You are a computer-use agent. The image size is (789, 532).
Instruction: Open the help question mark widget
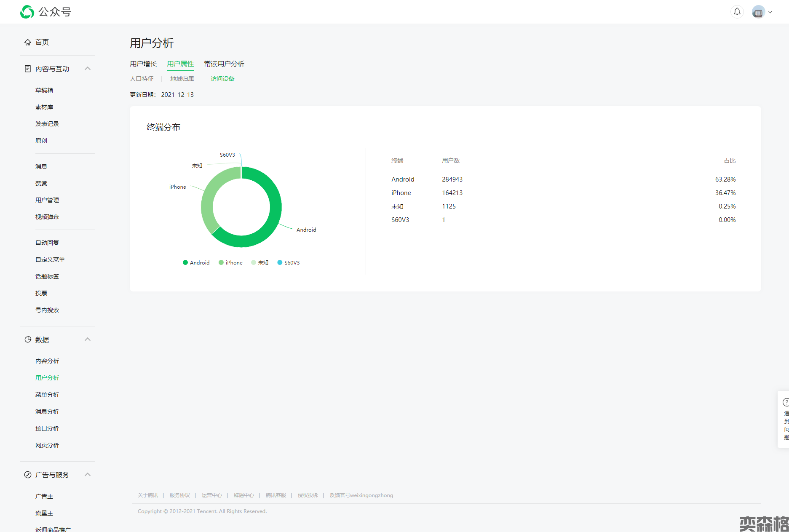(785, 402)
